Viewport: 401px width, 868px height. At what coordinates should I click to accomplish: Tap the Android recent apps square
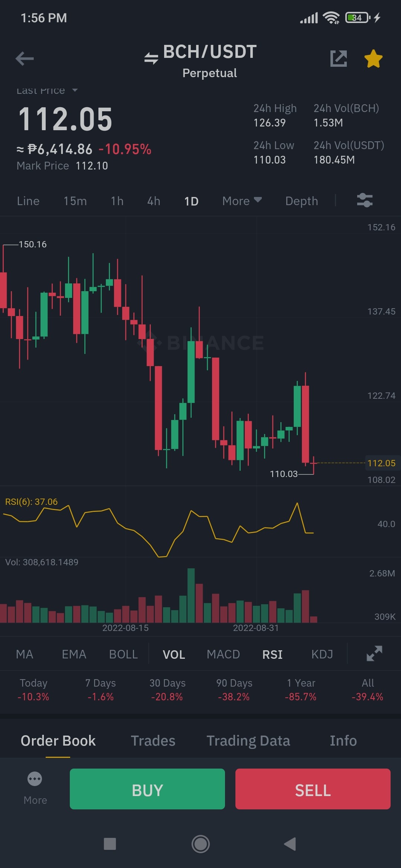(x=110, y=844)
